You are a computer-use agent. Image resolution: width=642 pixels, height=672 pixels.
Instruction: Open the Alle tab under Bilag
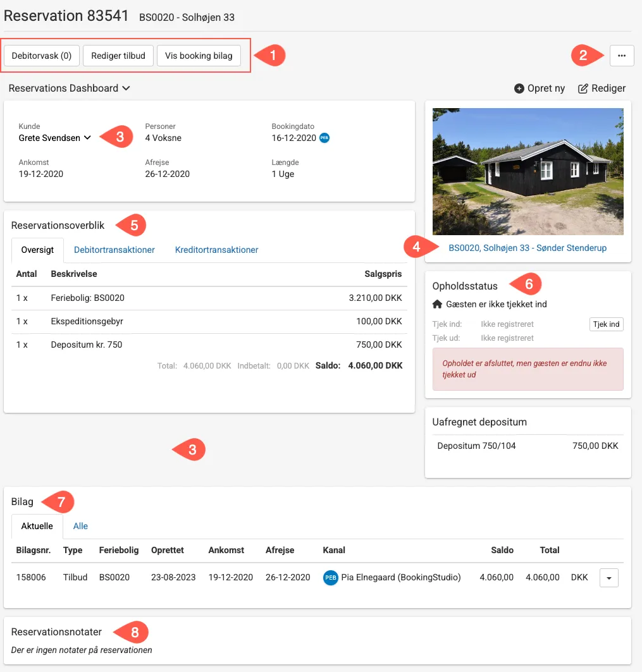80,526
